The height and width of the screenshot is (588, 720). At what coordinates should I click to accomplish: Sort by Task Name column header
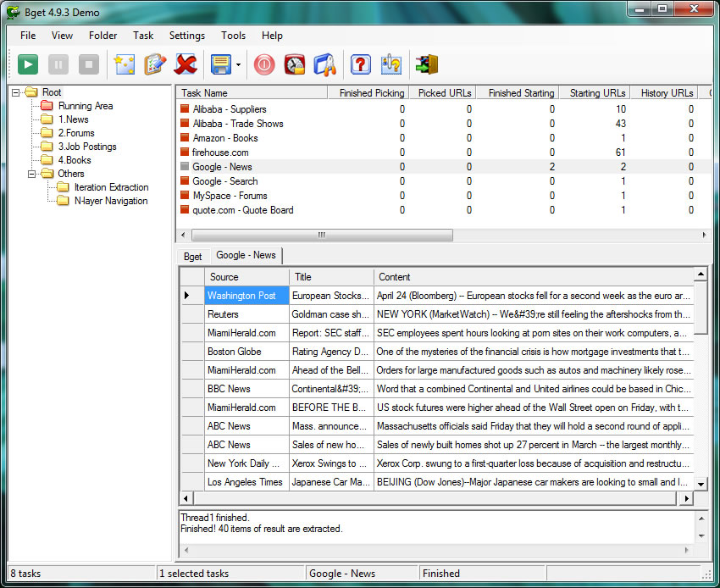pos(252,93)
